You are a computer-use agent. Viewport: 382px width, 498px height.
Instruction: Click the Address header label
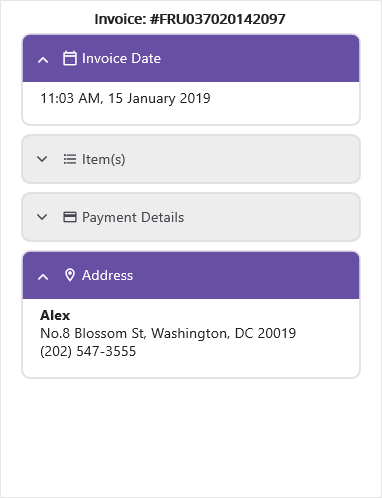click(x=107, y=275)
